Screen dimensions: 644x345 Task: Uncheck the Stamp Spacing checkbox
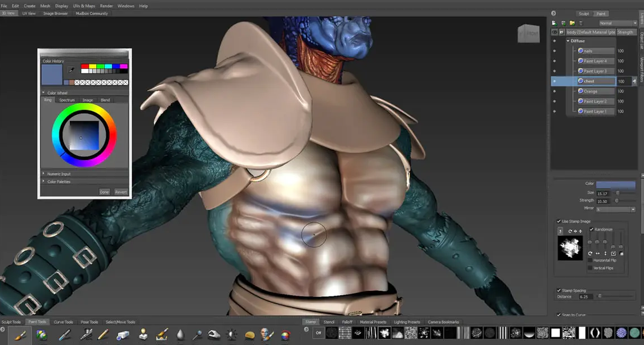click(558, 290)
